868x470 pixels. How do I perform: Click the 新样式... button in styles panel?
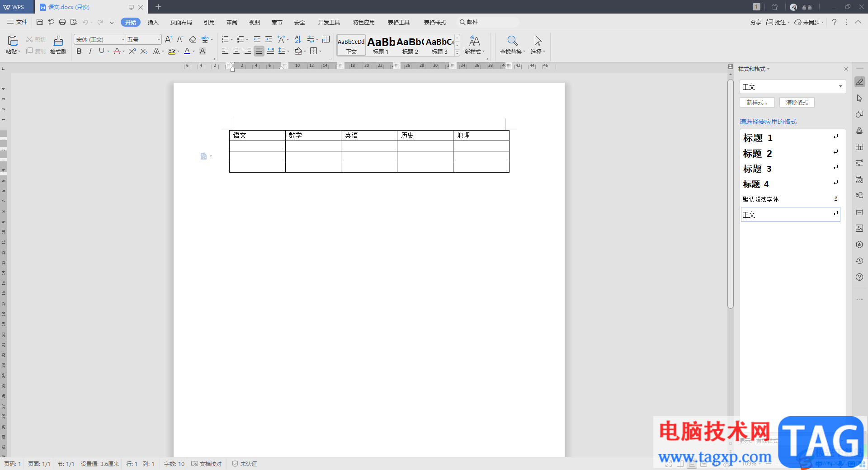[x=757, y=103]
